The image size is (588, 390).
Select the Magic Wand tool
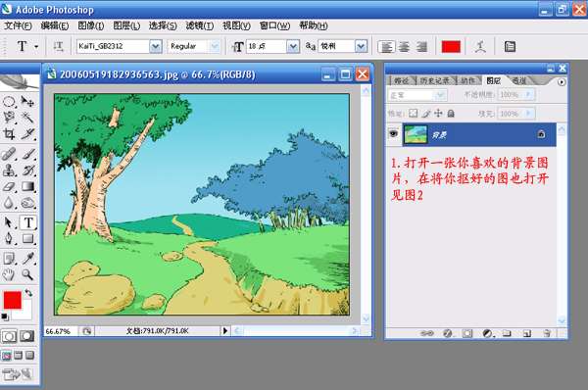tap(27, 117)
